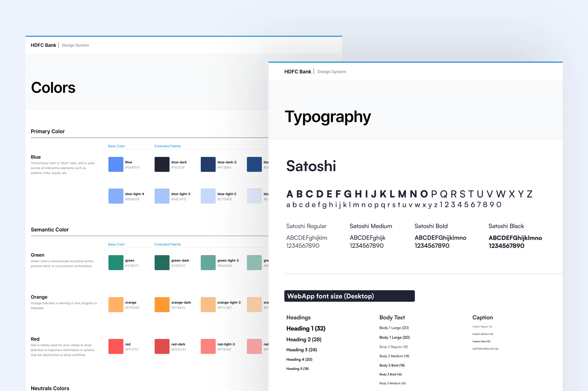Click Design System label on Typography page
The width and height of the screenshot is (588, 391).
tap(332, 72)
